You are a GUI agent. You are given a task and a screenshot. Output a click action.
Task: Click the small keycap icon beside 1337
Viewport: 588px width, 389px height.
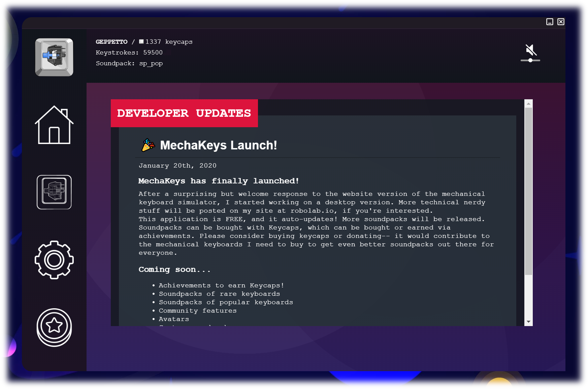141,42
